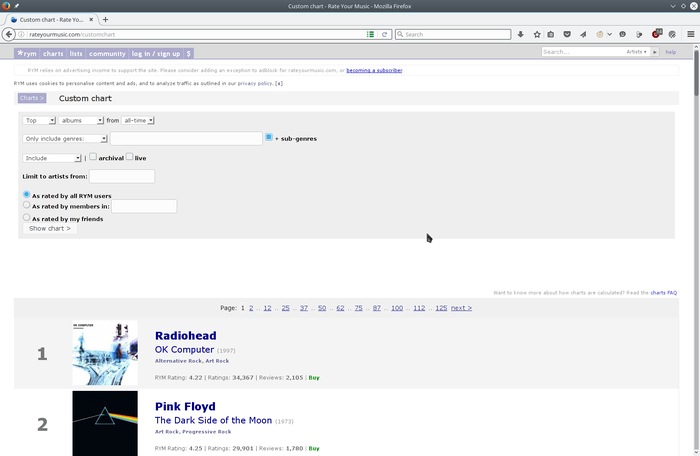Select As rated by members in option
This screenshot has width=700, height=456.
point(26,205)
